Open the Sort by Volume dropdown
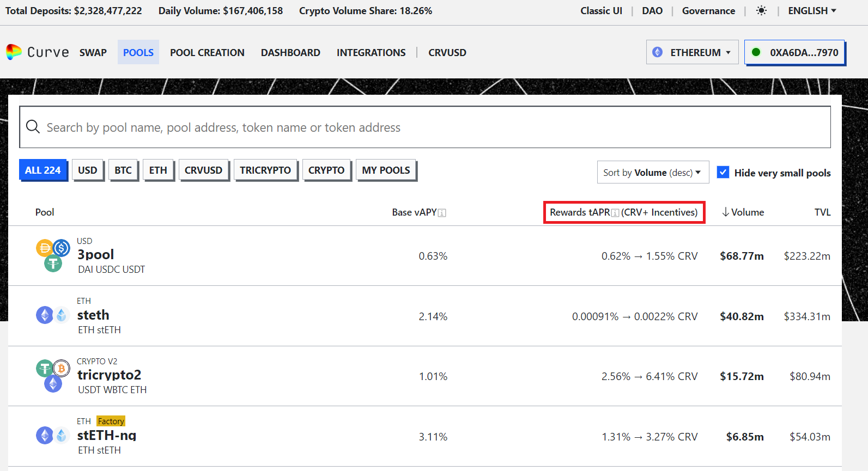This screenshot has width=868, height=471. 653,173
